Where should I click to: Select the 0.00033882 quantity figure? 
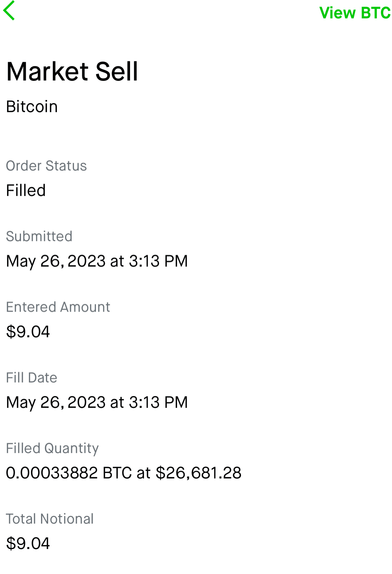tap(52, 473)
